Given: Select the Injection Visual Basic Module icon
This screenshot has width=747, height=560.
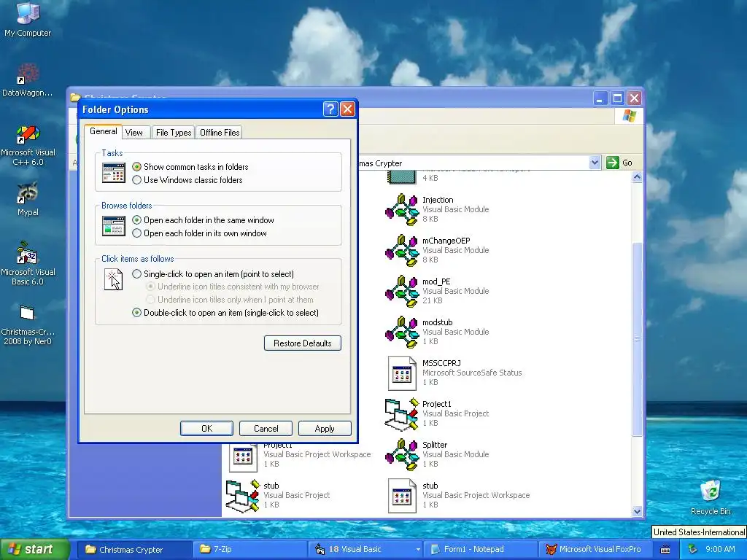Looking at the screenshot, I should [402, 209].
